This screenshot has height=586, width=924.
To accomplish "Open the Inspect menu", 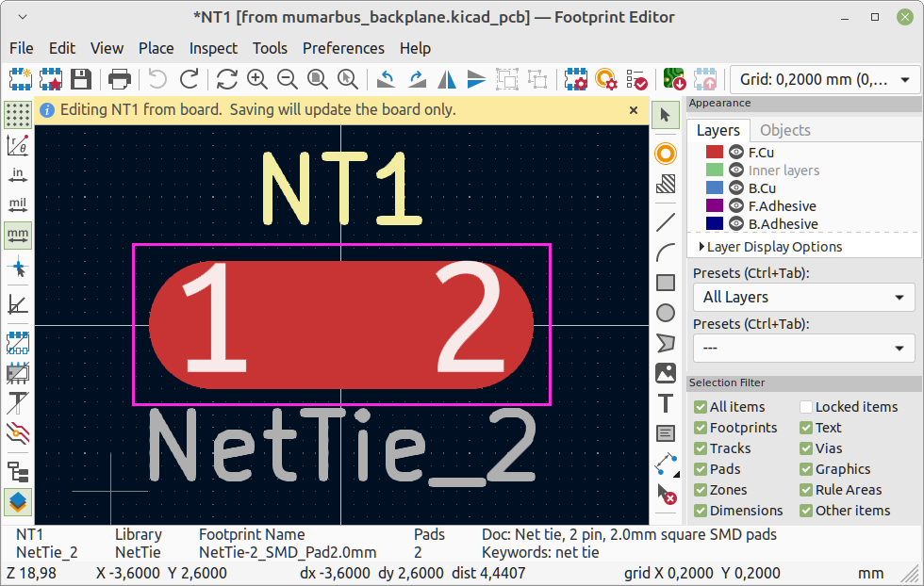I will tap(213, 48).
